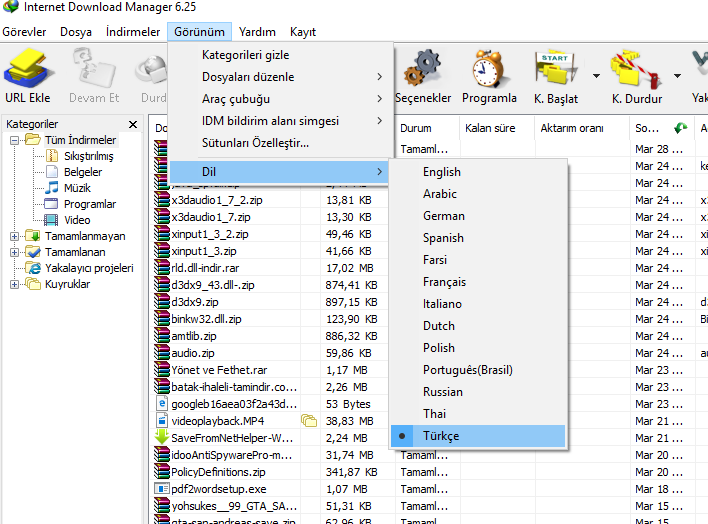This screenshot has width=708, height=524.
Task: Choose Kategorileri gizle menu entry
Action: click(279, 55)
